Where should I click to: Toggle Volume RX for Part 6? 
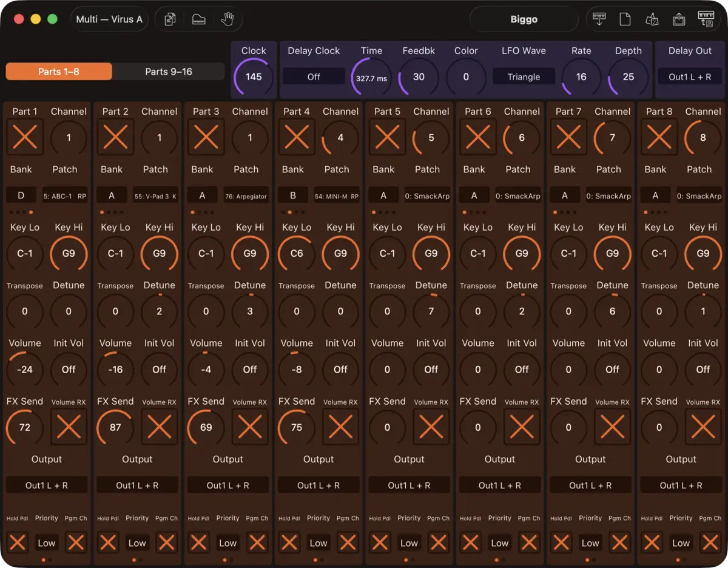tap(522, 427)
